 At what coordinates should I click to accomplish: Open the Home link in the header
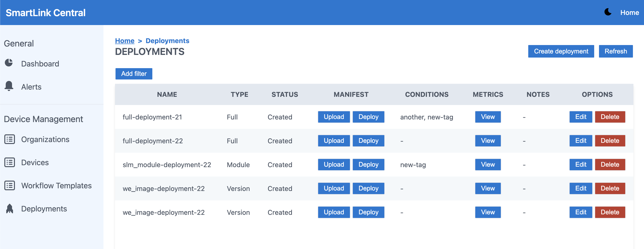click(x=629, y=13)
